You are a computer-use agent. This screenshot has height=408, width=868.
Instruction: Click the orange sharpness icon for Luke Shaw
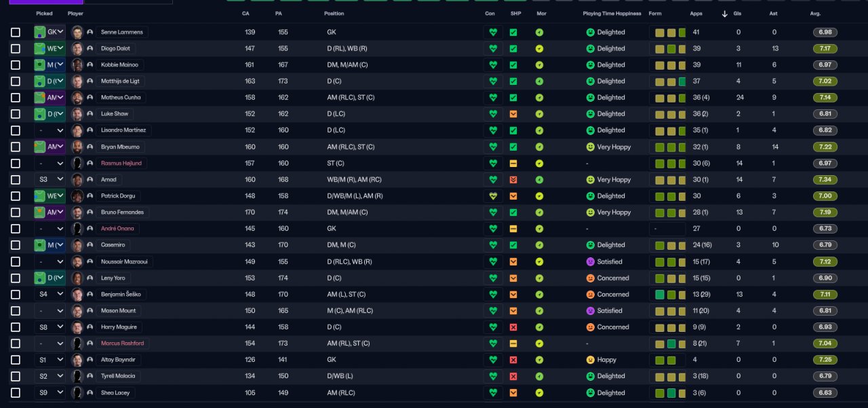(x=513, y=114)
